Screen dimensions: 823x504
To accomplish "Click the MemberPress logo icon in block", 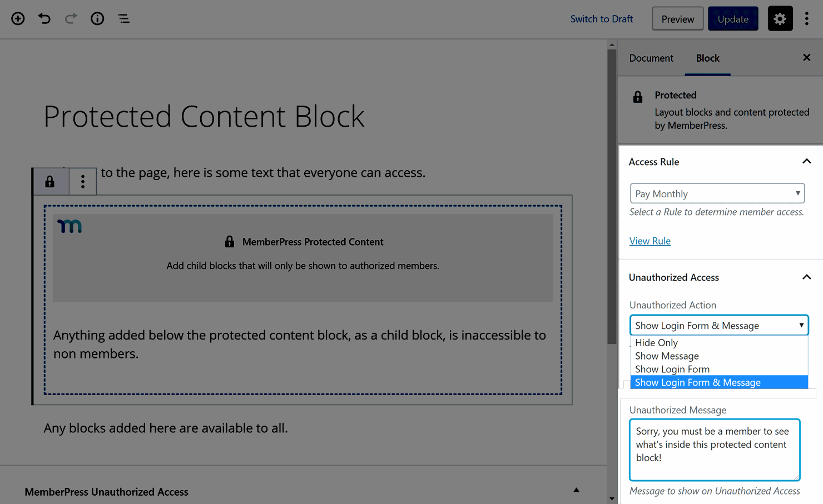I will 70,226.
